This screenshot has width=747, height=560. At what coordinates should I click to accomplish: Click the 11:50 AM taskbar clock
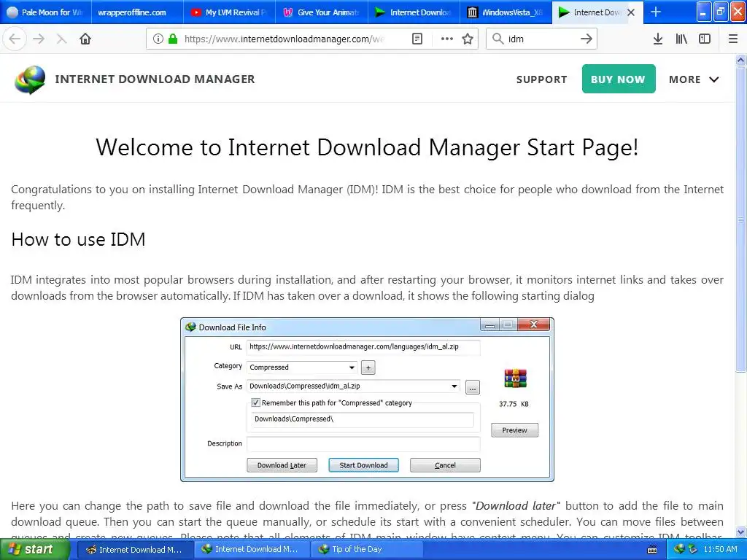(x=720, y=550)
